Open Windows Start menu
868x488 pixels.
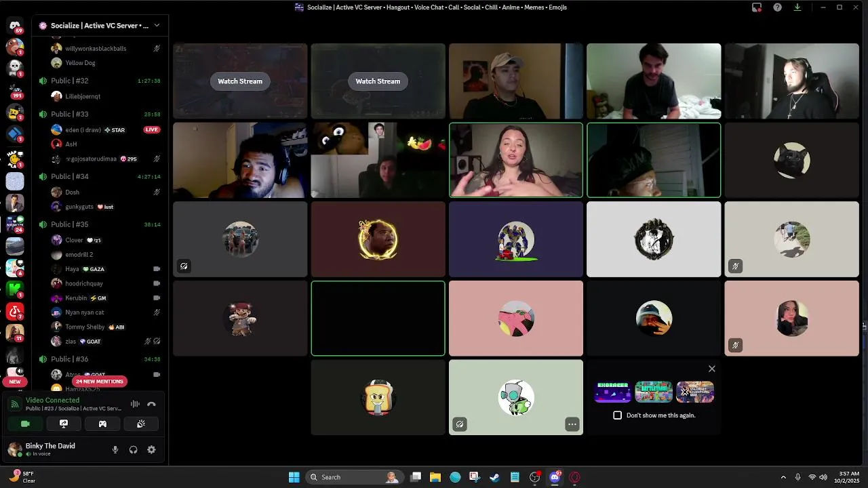click(294, 477)
